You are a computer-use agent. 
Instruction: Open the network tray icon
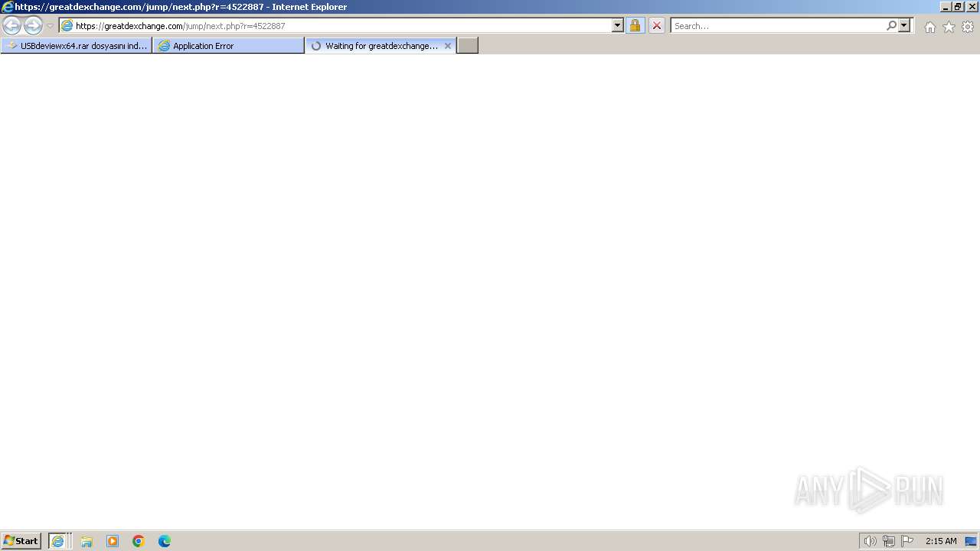pos(889,541)
